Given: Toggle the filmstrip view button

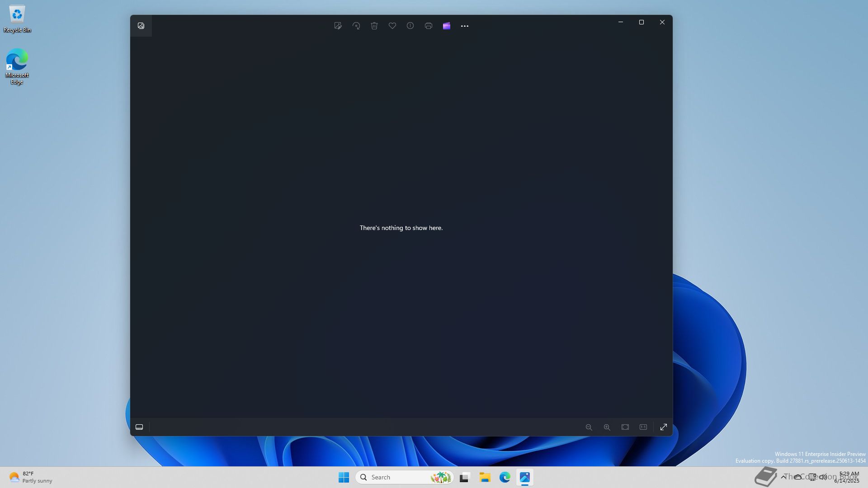Looking at the screenshot, I should point(139,427).
